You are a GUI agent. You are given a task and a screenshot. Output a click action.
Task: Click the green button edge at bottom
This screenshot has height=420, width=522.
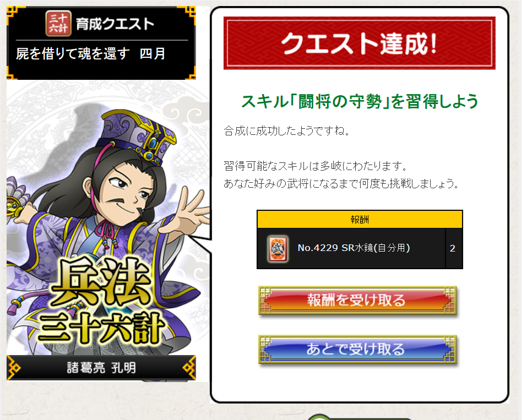[x=360, y=417]
